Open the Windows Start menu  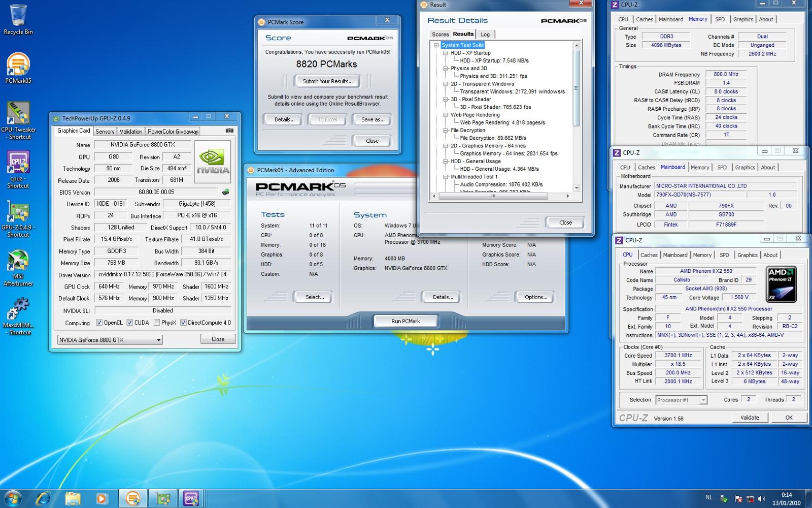click(x=13, y=498)
